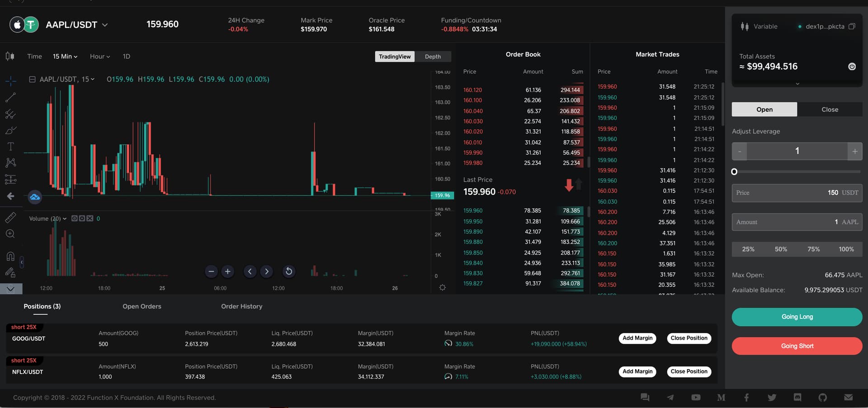Image resolution: width=868 pixels, height=408 pixels.
Task: Expand the 15 Min interval dropdown
Action: (x=65, y=57)
